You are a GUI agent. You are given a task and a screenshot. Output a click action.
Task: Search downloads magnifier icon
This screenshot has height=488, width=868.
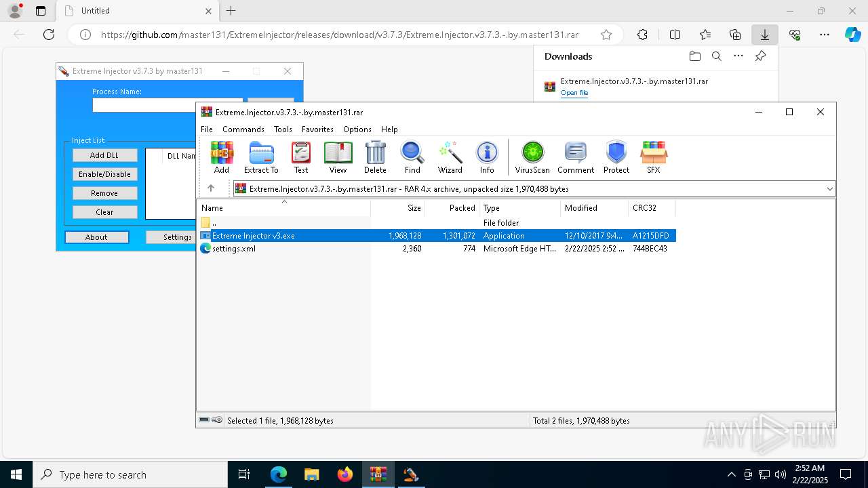pyautogui.click(x=716, y=56)
